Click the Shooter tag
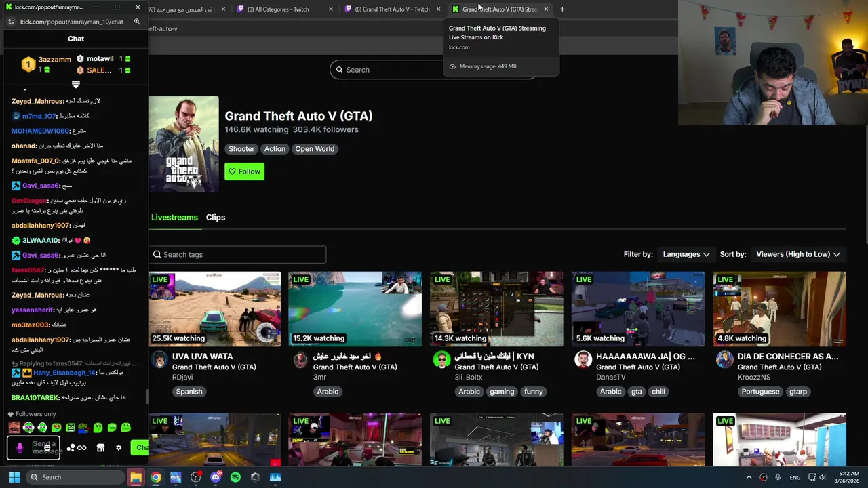This screenshot has height=488, width=868. (x=241, y=149)
